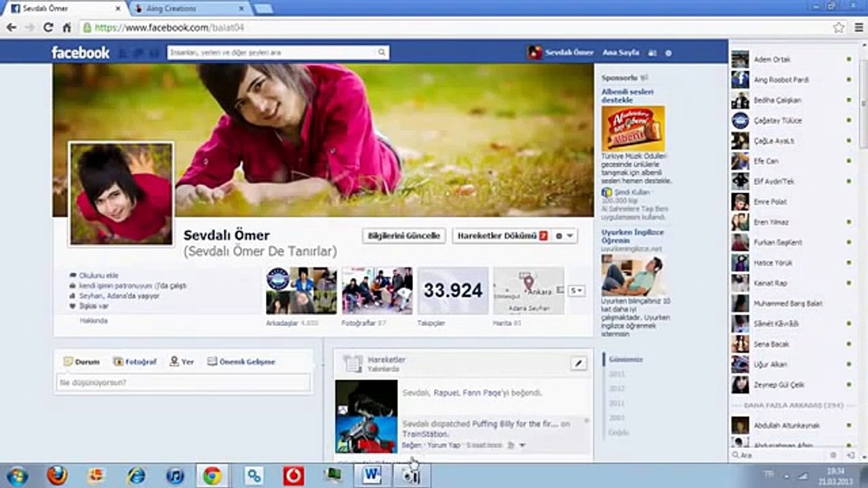Screen dimensions: 868x488
Task: Open chat with Zeynep Gül Çelik
Action: [x=791, y=385]
